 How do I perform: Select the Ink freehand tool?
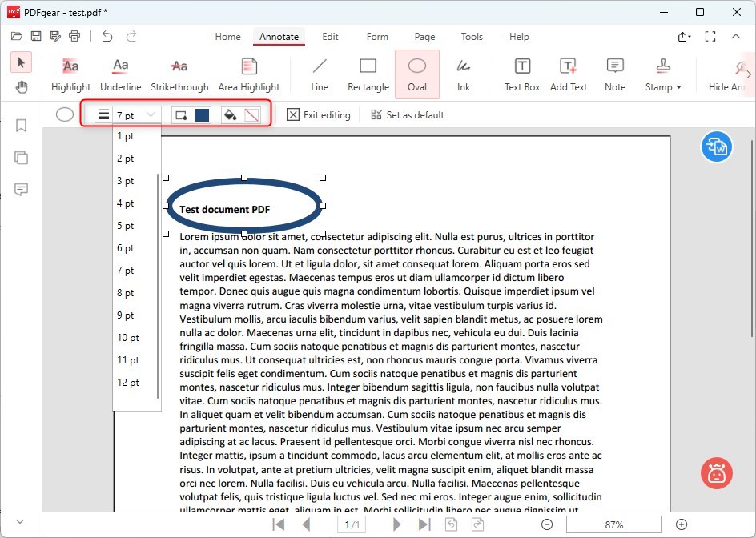pyautogui.click(x=463, y=71)
